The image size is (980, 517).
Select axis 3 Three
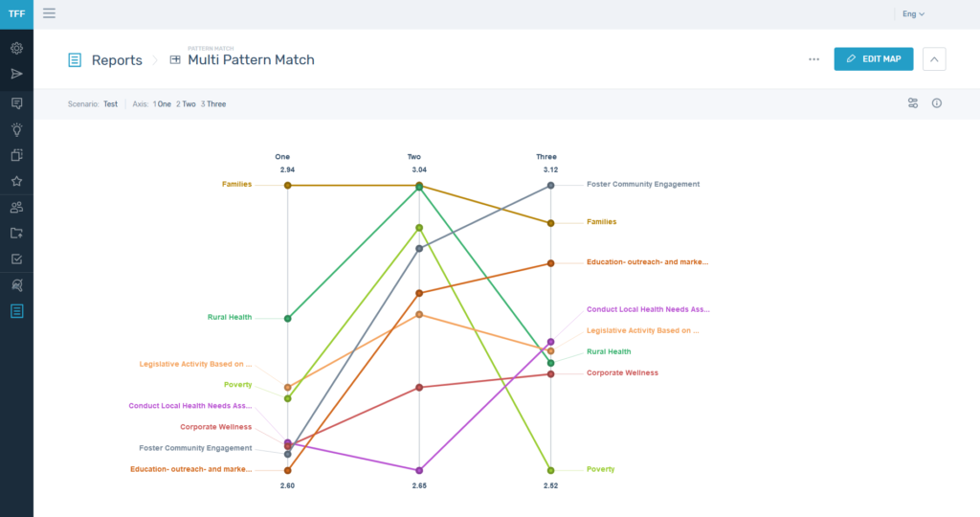pos(213,104)
